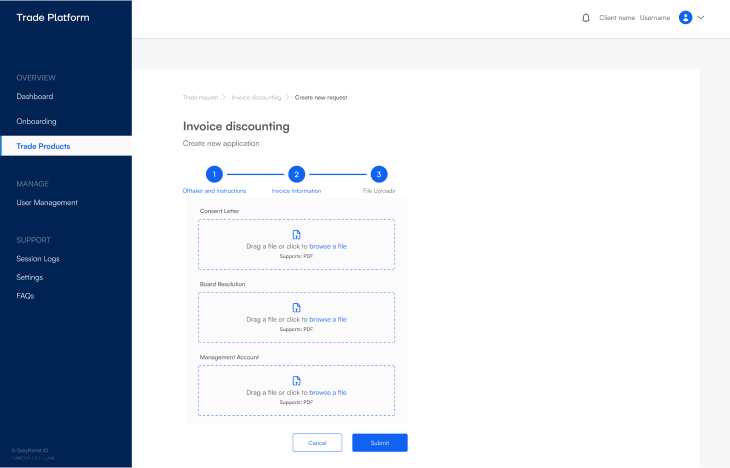This screenshot has height=468, width=730.
Task: Click the Cancel button
Action: tap(317, 442)
